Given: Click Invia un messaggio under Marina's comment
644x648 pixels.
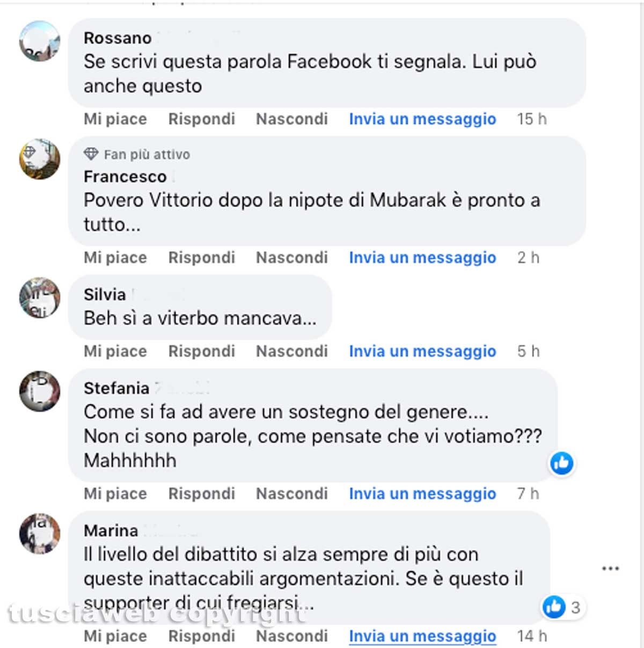Looking at the screenshot, I should [422, 636].
